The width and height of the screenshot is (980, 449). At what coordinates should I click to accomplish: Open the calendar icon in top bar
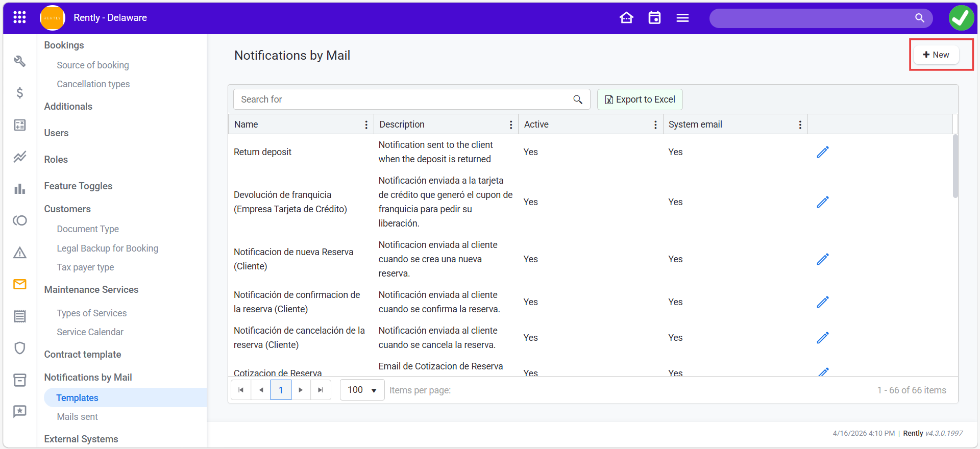tap(654, 18)
